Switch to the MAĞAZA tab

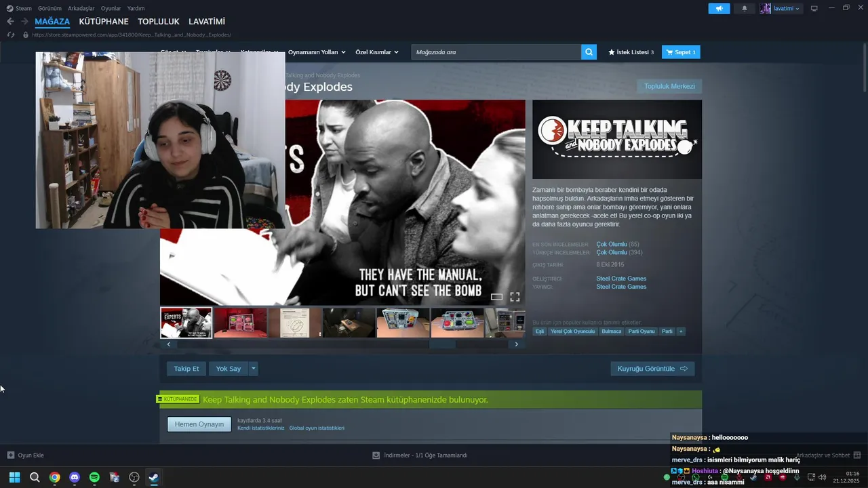[52, 22]
